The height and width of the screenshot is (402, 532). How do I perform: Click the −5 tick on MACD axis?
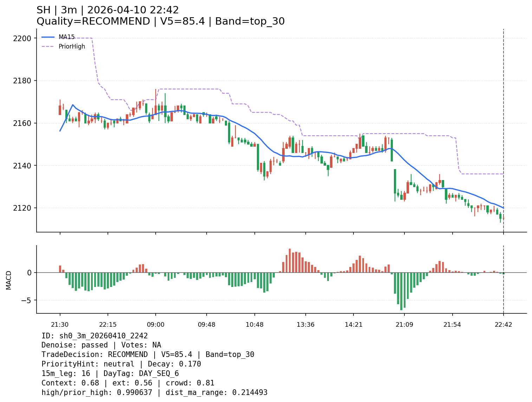(x=26, y=300)
